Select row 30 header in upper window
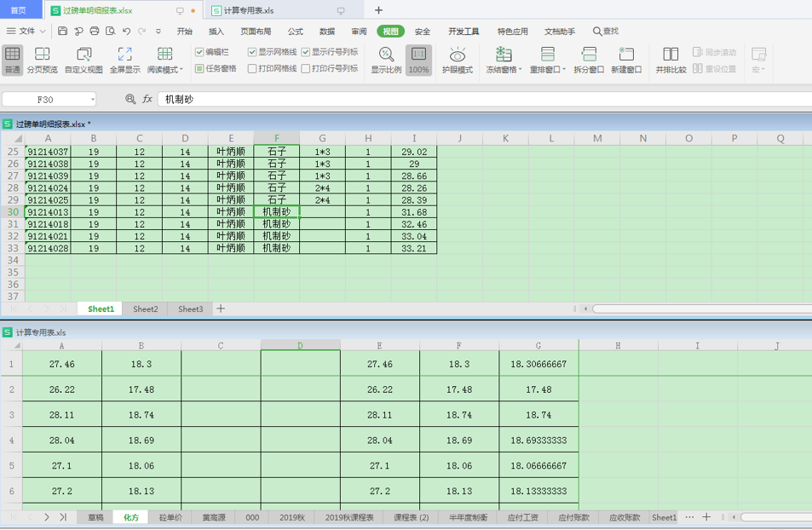 click(x=13, y=212)
